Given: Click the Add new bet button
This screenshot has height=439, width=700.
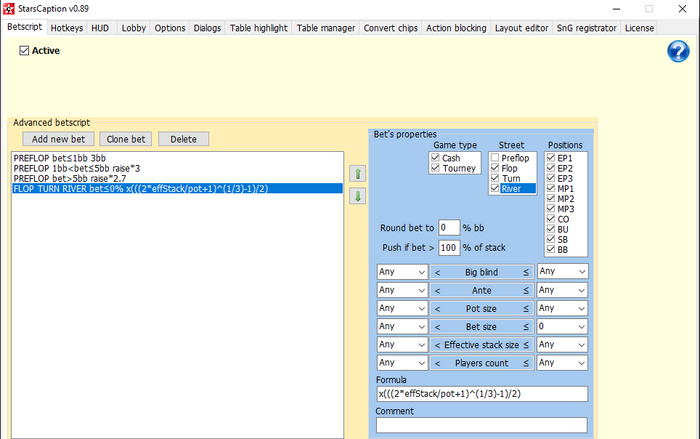Looking at the screenshot, I should (58, 139).
